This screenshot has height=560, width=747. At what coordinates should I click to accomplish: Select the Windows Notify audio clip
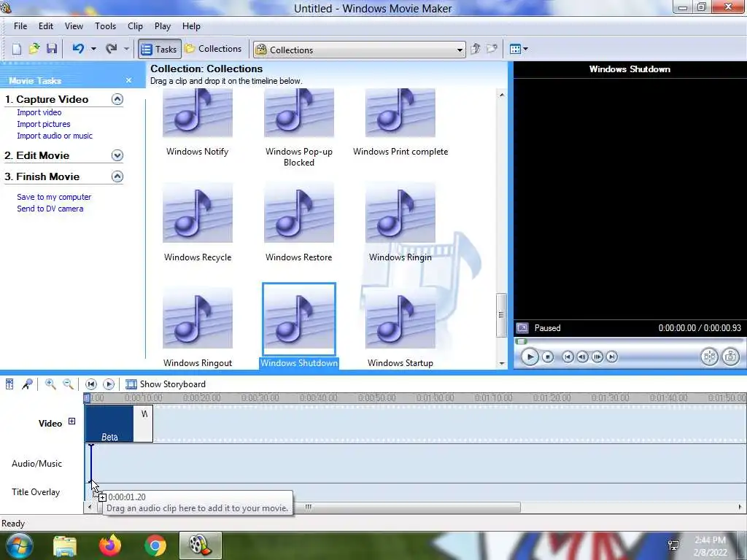point(198,122)
